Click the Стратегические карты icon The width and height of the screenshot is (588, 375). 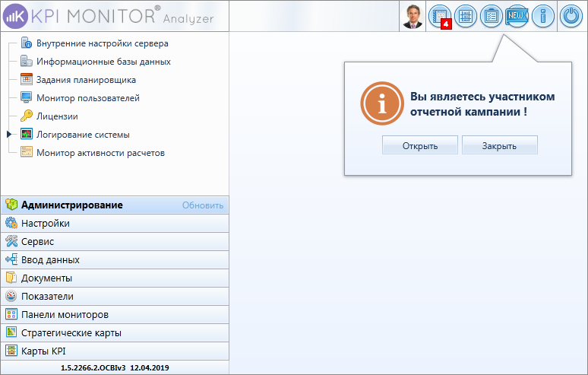click(11, 332)
